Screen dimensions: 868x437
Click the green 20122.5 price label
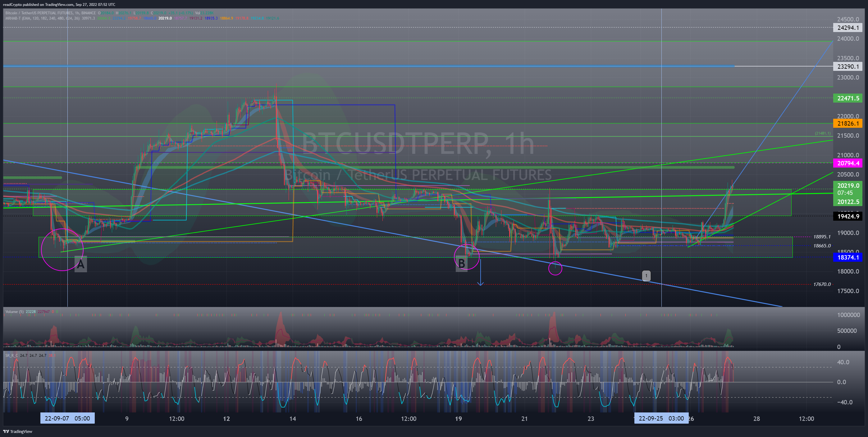(x=848, y=202)
